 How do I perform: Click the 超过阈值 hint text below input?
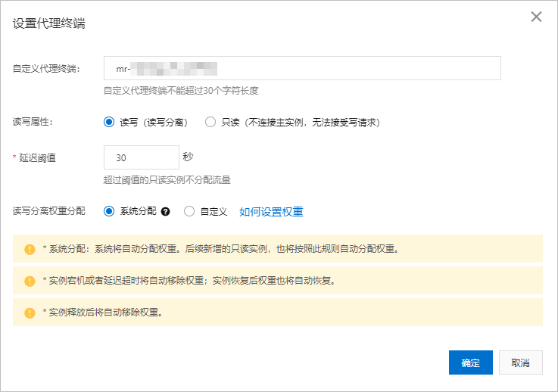(x=167, y=180)
